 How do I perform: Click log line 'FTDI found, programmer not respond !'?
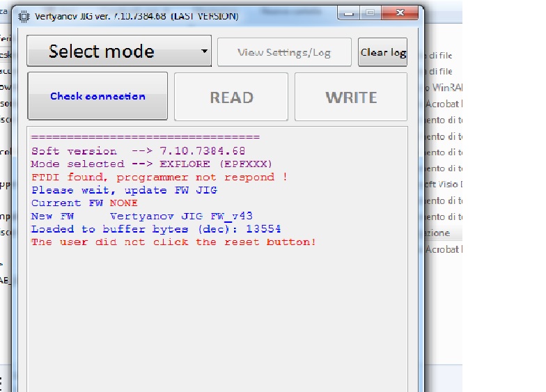click(159, 177)
